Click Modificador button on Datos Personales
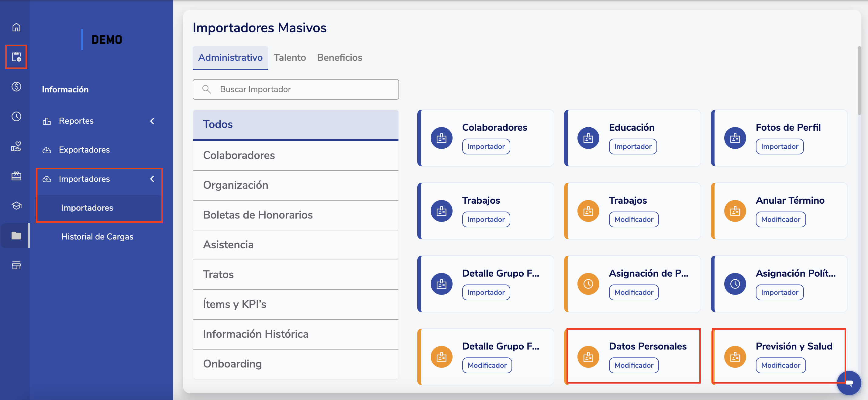 [633, 365]
